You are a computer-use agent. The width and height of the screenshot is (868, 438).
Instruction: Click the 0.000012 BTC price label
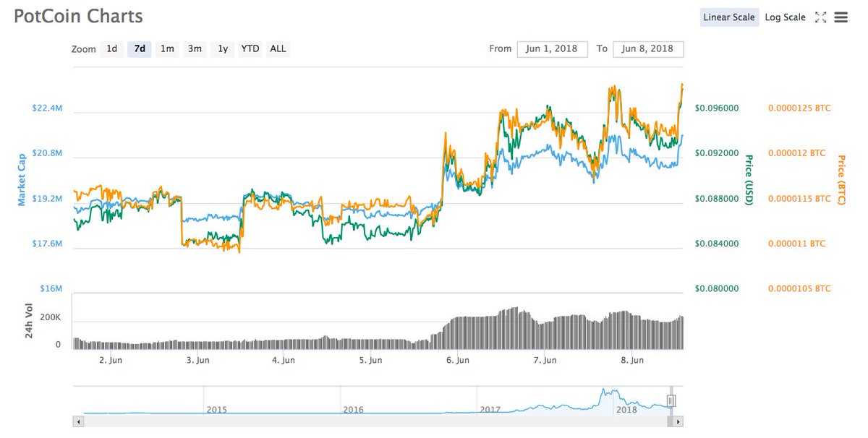796,153
